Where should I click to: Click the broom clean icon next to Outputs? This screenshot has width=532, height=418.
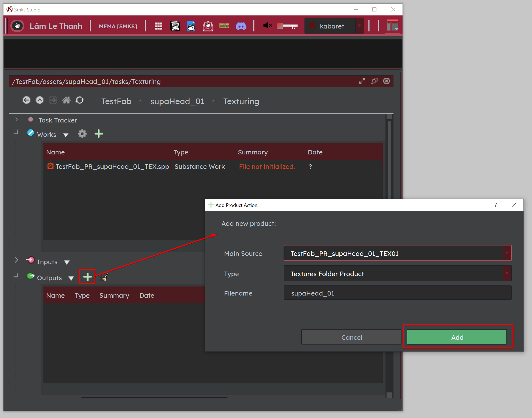pyautogui.click(x=104, y=277)
